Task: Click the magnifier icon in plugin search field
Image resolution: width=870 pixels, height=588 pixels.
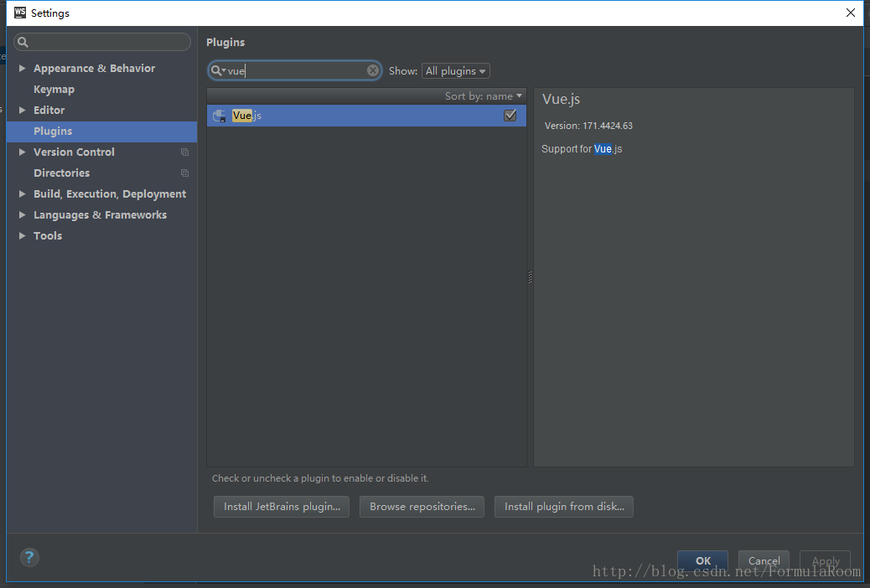Action: 217,70
